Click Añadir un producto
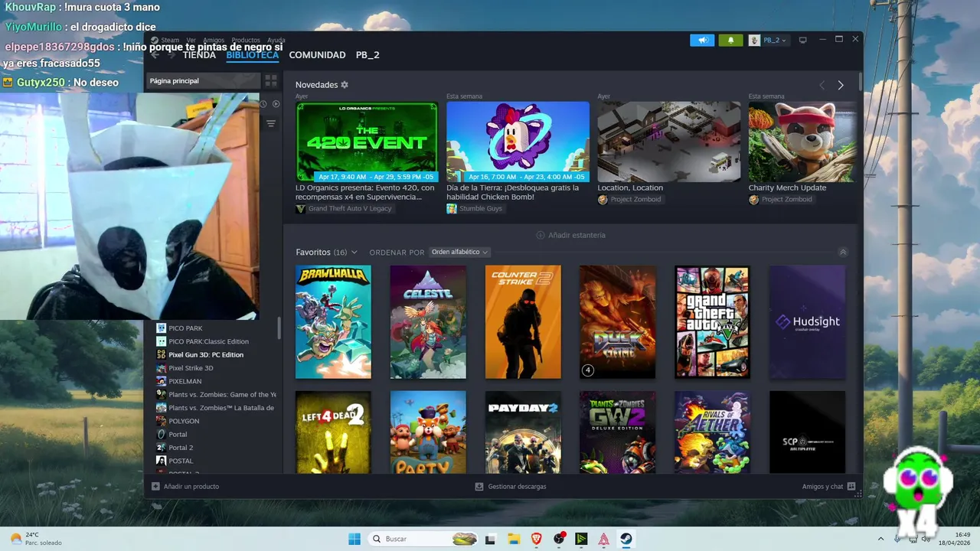The height and width of the screenshot is (551, 980). point(185,486)
